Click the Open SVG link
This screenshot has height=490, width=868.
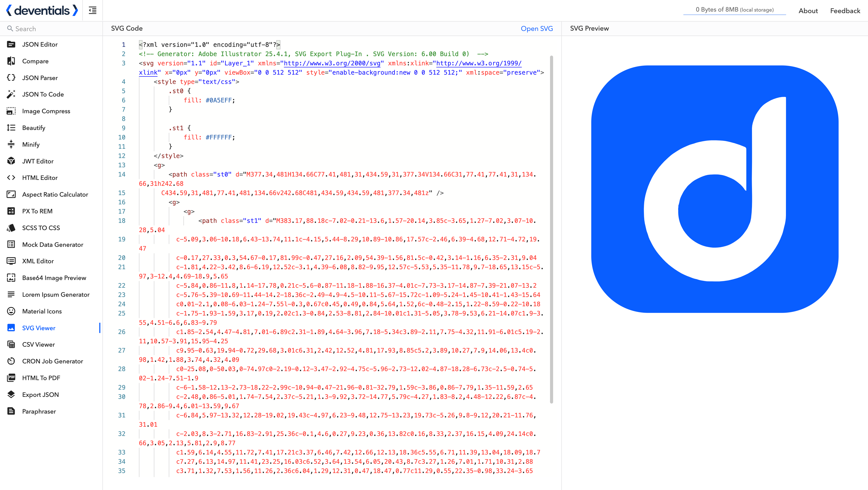537,29
